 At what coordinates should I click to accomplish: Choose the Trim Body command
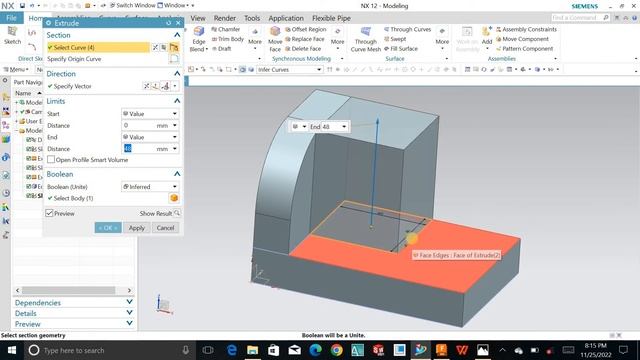[x=228, y=39]
